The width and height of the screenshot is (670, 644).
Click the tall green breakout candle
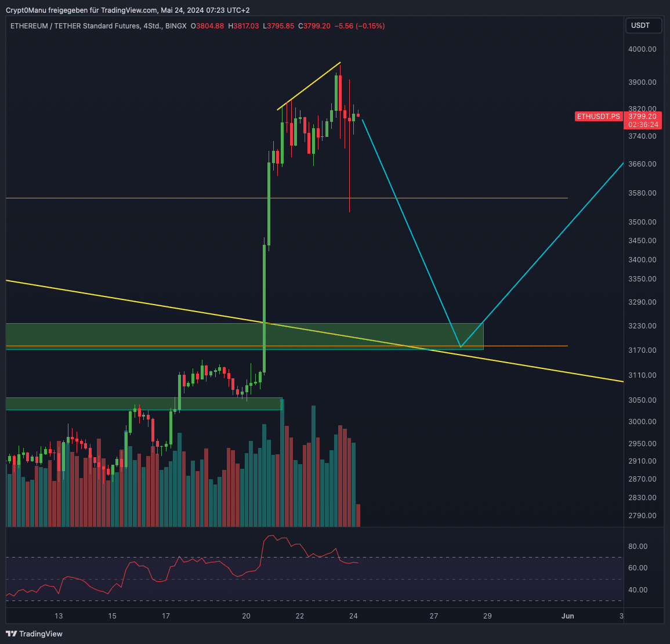pyautogui.click(x=265, y=307)
